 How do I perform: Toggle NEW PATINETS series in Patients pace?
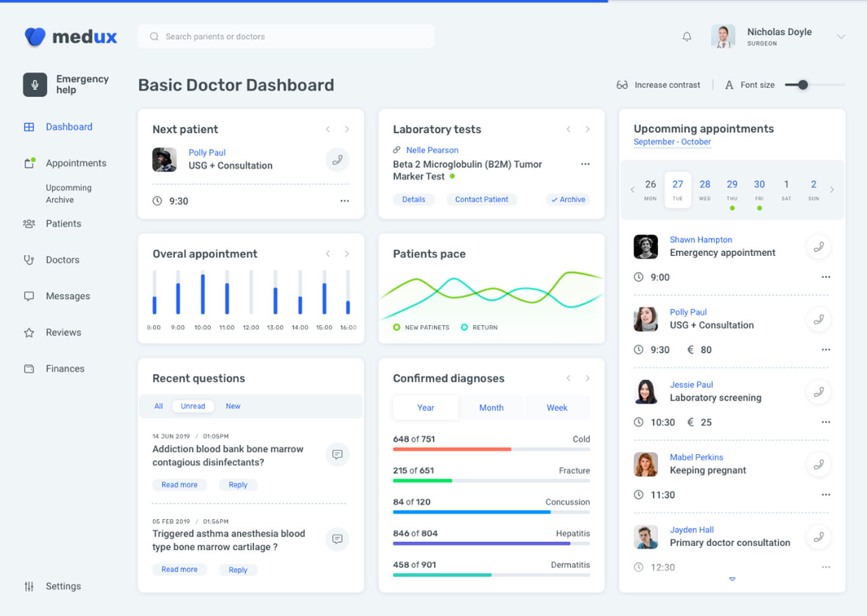421,327
